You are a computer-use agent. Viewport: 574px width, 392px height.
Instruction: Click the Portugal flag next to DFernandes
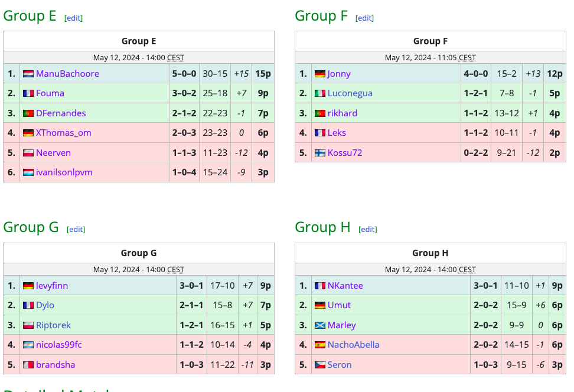[28, 113]
